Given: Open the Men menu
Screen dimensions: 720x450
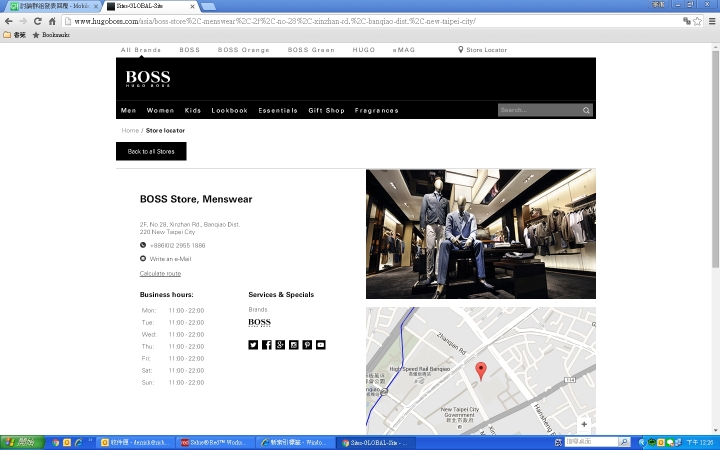Looking at the screenshot, I should [x=129, y=110].
